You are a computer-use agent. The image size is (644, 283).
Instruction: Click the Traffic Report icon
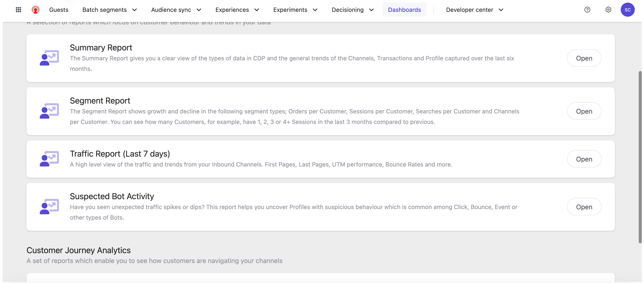[49, 159]
